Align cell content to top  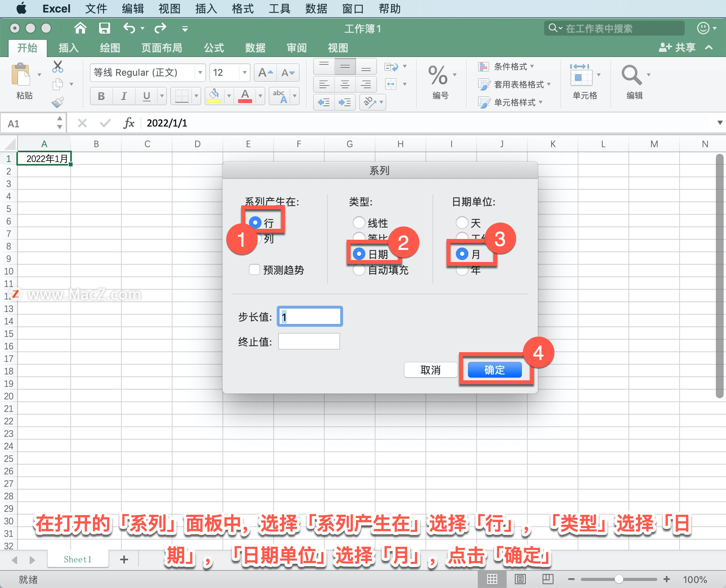click(x=324, y=66)
